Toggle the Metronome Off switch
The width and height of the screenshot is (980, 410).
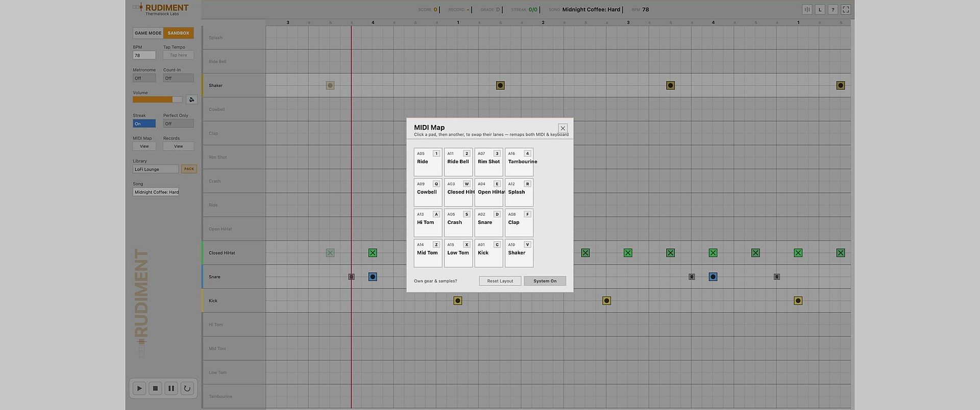click(x=144, y=78)
